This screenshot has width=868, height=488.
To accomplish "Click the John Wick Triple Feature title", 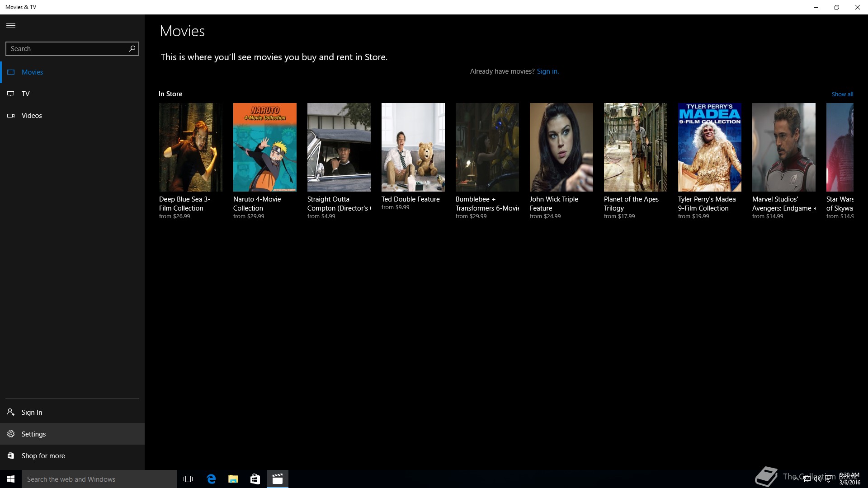I will coord(554,204).
